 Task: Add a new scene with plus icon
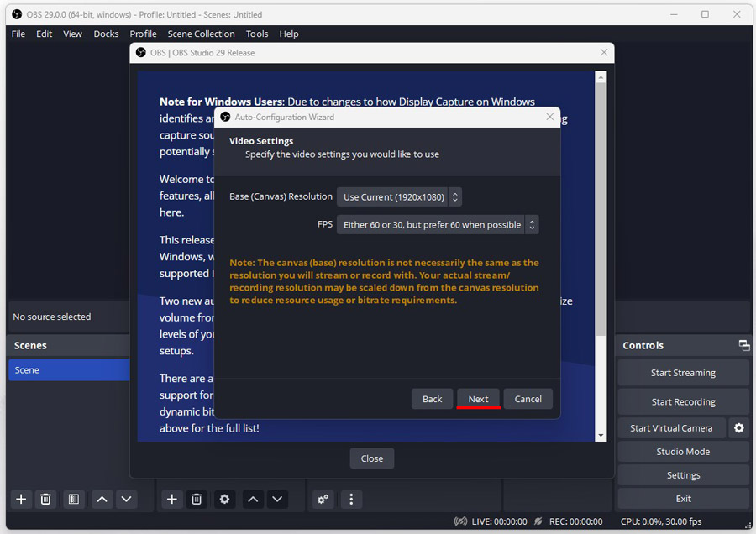[21, 499]
